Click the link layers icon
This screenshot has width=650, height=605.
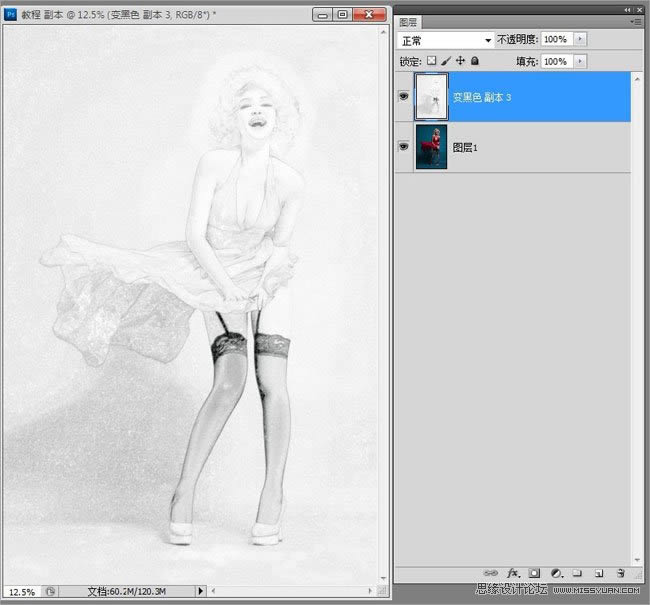click(x=491, y=573)
